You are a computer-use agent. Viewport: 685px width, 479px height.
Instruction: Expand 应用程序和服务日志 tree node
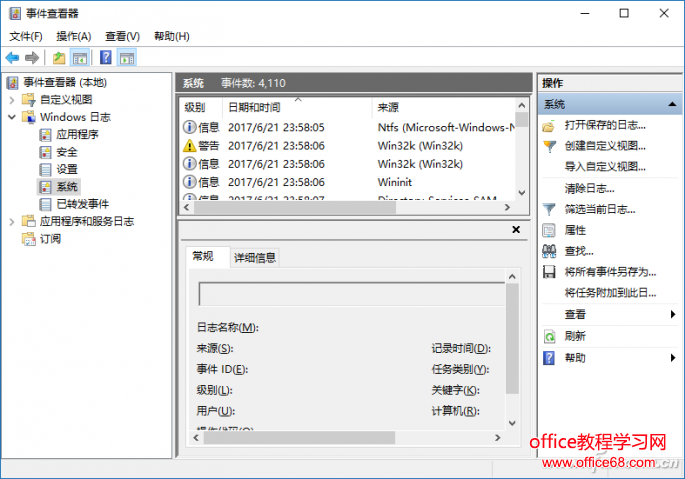(12, 222)
